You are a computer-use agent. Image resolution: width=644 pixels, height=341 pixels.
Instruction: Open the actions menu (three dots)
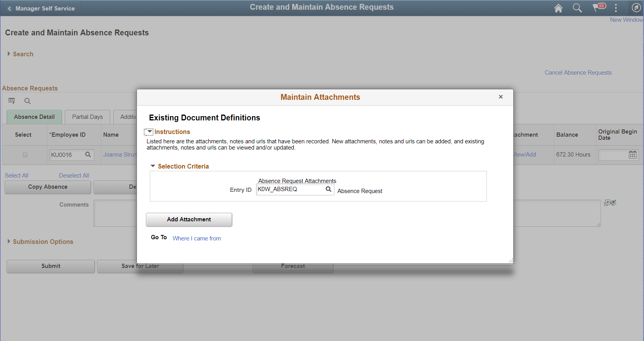pyautogui.click(x=616, y=8)
